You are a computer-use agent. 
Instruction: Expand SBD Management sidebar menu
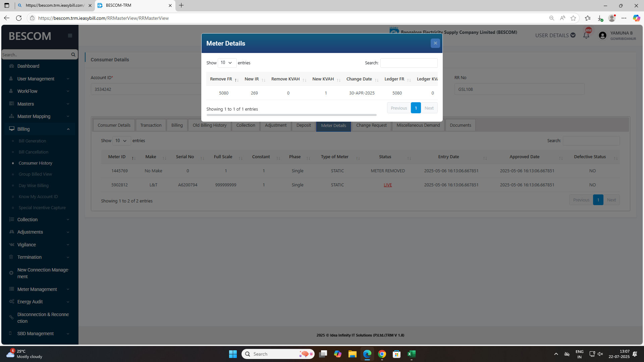tap(40, 334)
